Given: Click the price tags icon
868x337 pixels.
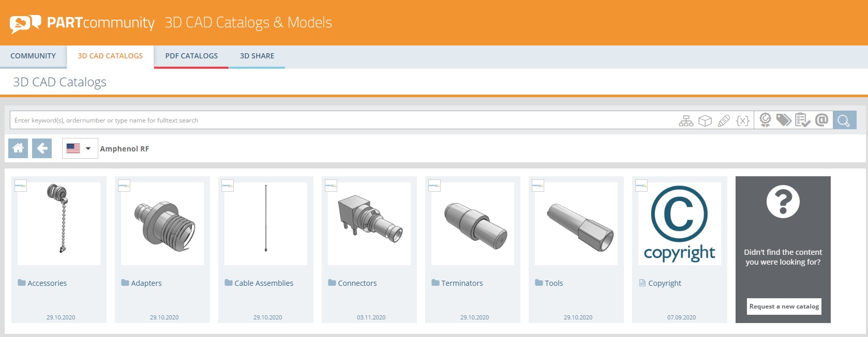Looking at the screenshot, I should pyautogui.click(x=784, y=120).
